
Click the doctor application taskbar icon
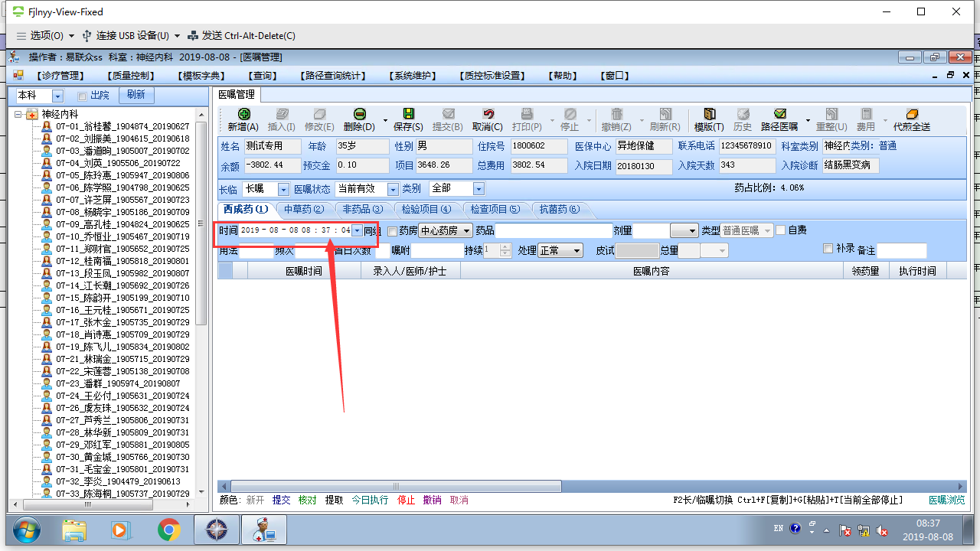(x=264, y=530)
